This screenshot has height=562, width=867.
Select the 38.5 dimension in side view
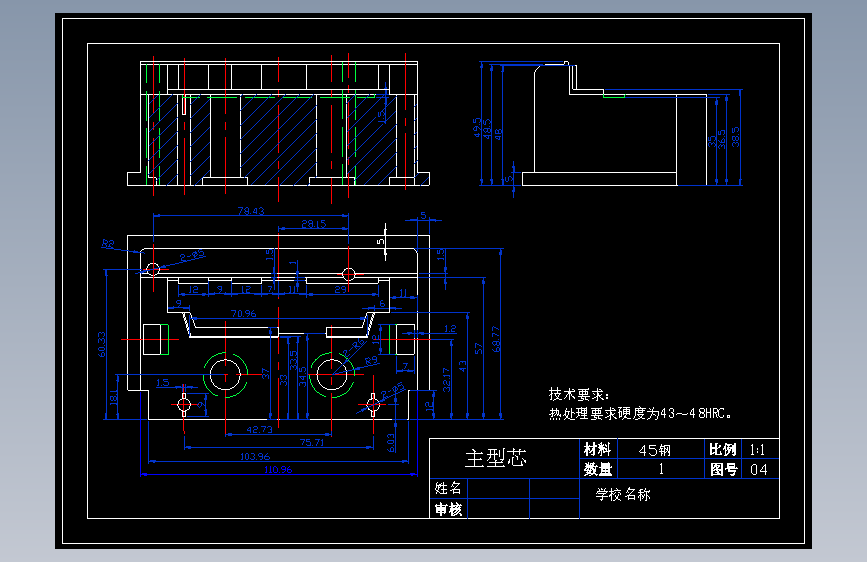(735, 137)
